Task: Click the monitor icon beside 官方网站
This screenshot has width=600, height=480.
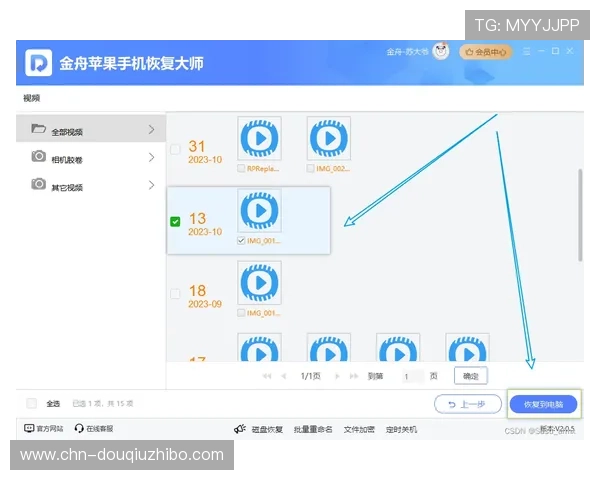Action: click(29, 428)
